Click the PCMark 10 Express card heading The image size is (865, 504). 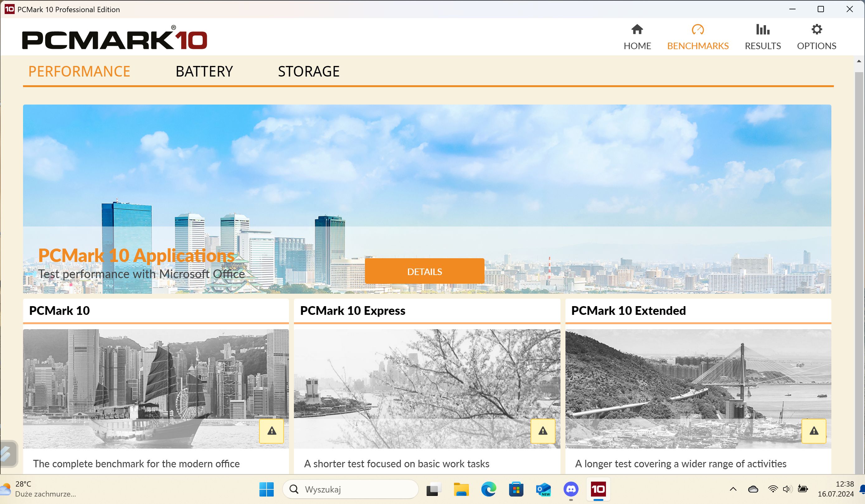pyautogui.click(x=352, y=310)
